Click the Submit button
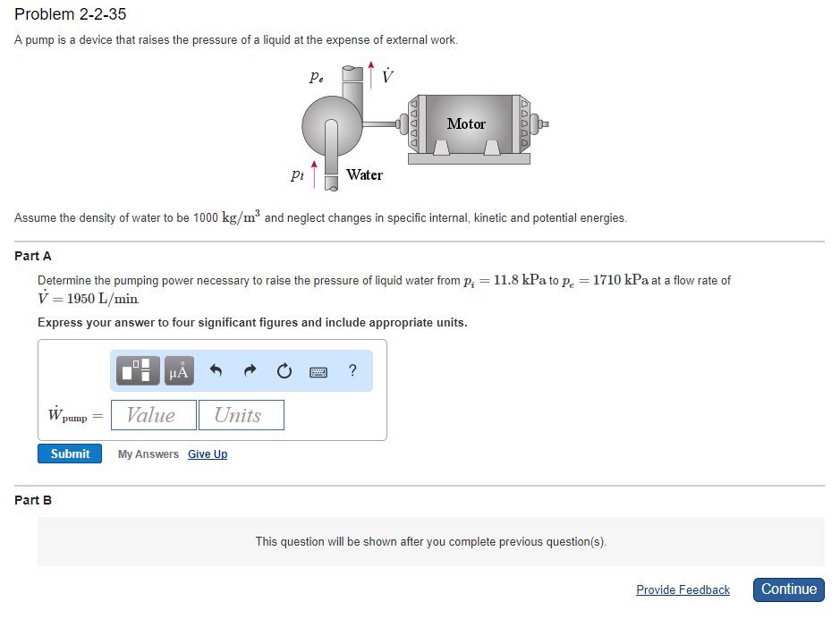This screenshot has width=840, height=619. pos(69,454)
